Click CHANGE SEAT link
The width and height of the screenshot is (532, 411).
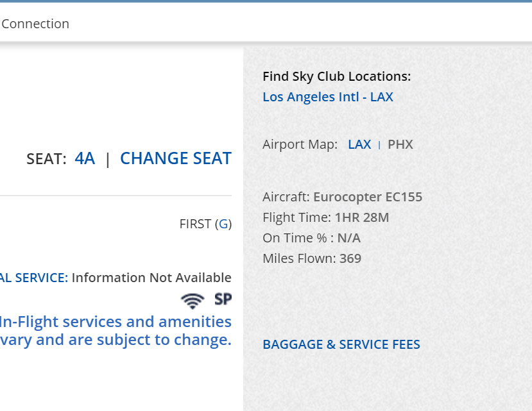tap(175, 158)
